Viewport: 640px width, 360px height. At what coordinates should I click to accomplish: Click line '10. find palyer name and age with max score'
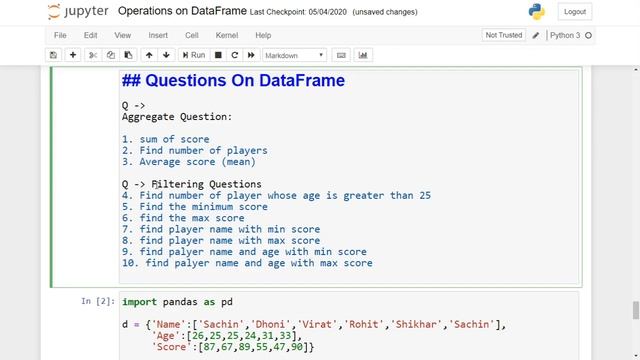pyautogui.click(x=247, y=263)
